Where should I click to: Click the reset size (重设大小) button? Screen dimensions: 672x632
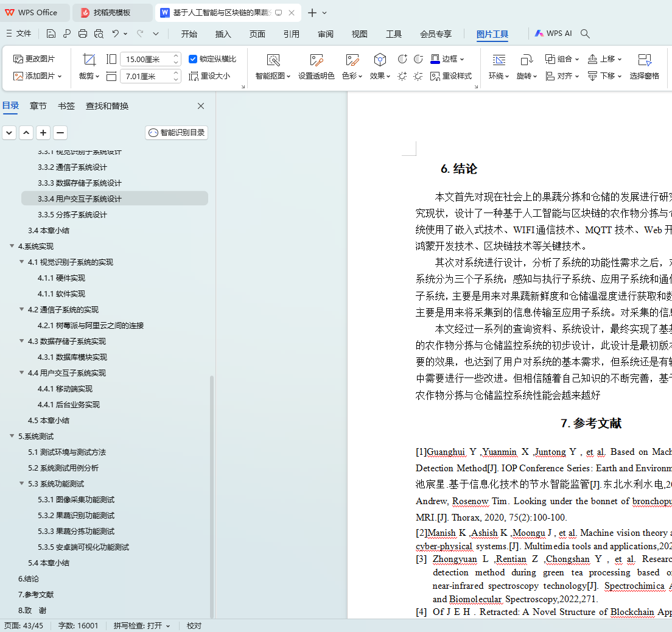coord(209,76)
